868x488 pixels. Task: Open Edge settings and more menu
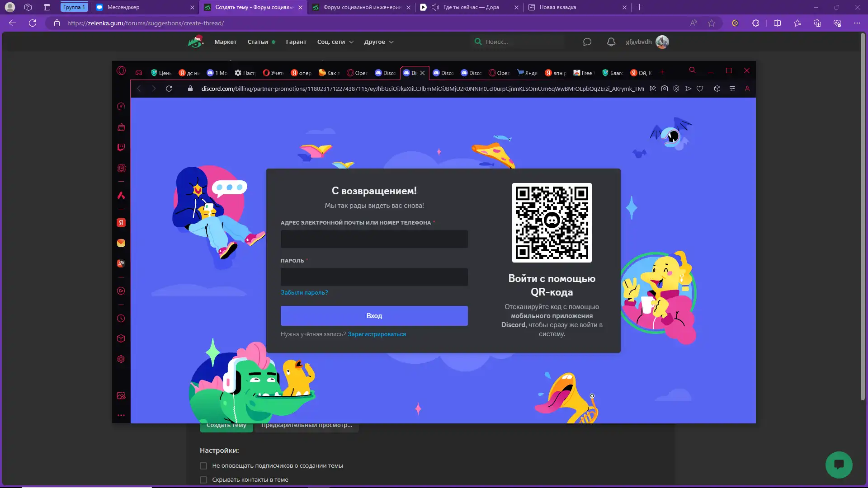(857, 23)
